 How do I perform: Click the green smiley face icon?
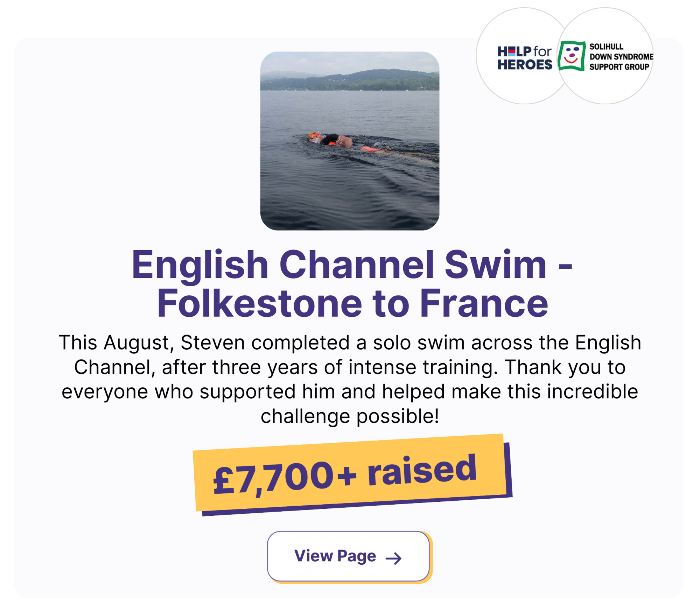point(572,56)
